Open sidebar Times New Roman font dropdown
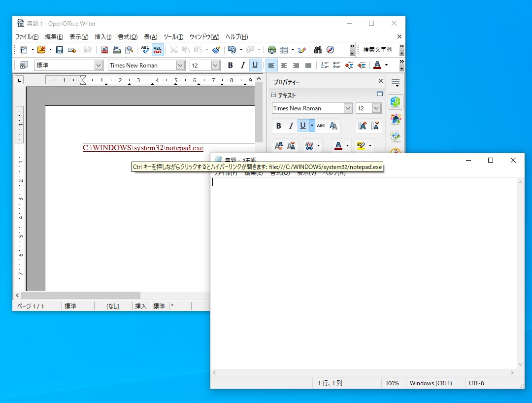The width and height of the screenshot is (532, 403). [348, 108]
